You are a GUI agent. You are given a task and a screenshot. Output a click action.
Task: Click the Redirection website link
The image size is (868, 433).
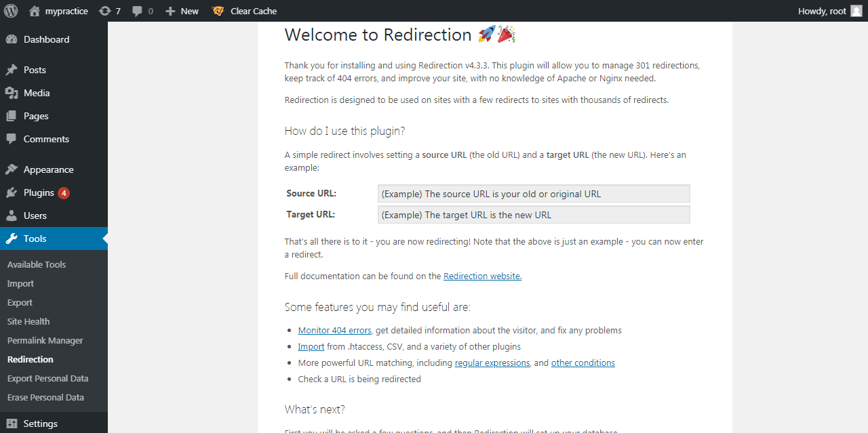click(482, 276)
